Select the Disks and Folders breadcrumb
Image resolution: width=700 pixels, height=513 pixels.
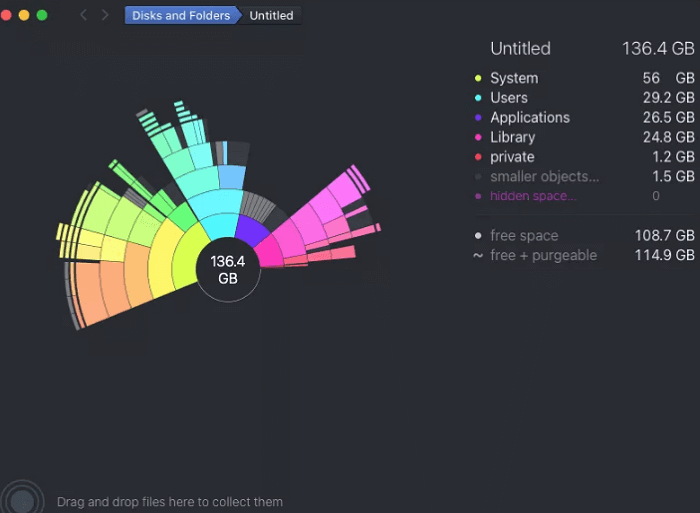click(x=181, y=15)
